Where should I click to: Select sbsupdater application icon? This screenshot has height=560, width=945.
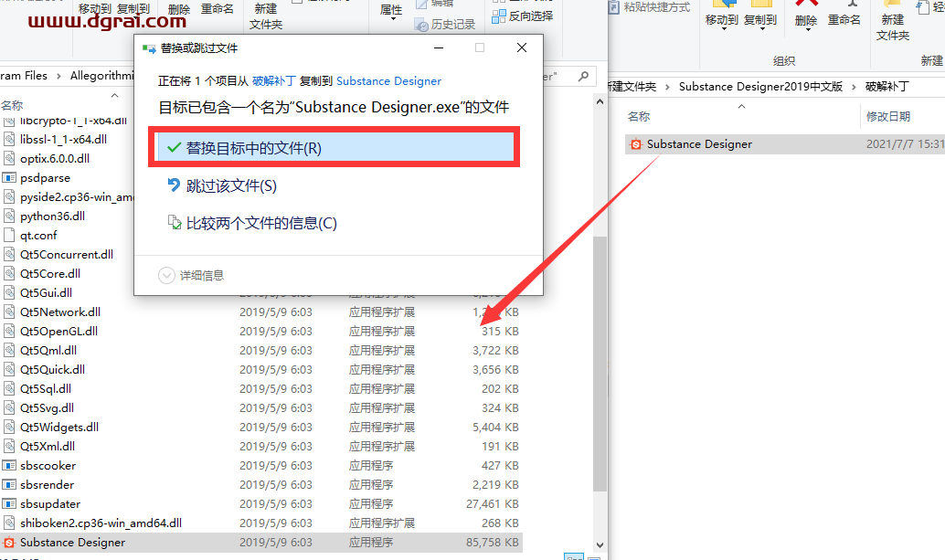[9, 504]
